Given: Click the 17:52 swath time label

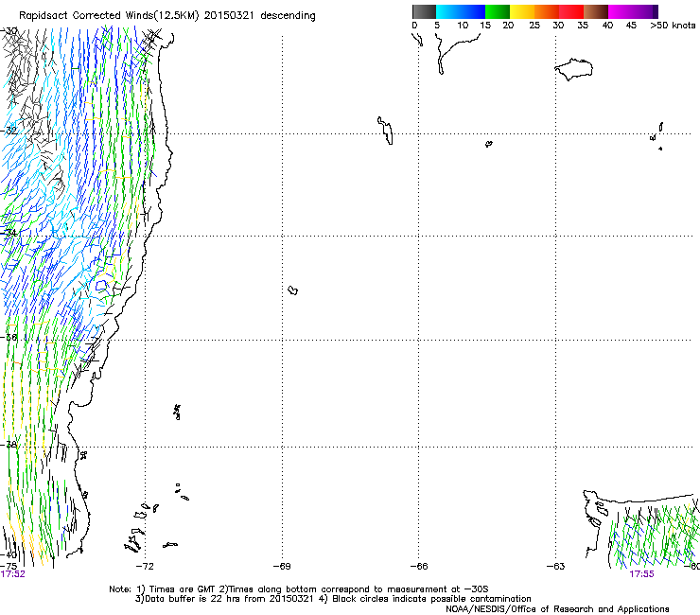Looking at the screenshot, I should (13, 574).
